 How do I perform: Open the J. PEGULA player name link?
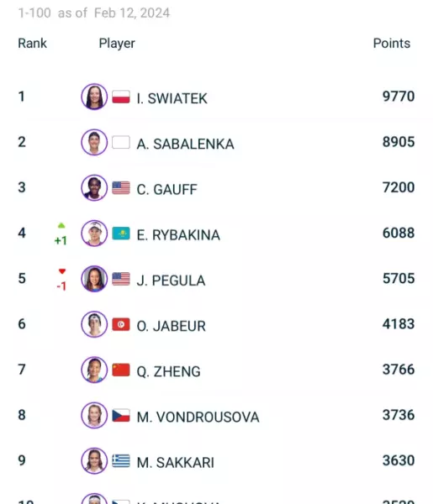pos(171,281)
